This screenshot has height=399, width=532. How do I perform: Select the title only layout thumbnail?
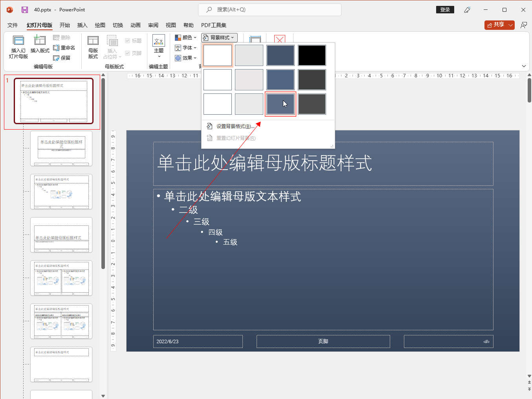[x=61, y=364]
